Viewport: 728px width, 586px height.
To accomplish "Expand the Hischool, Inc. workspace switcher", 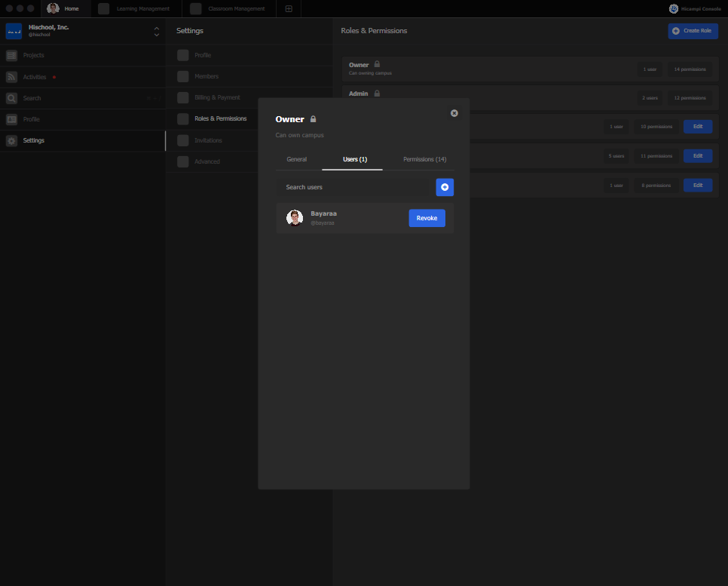I will (x=156, y=31).
